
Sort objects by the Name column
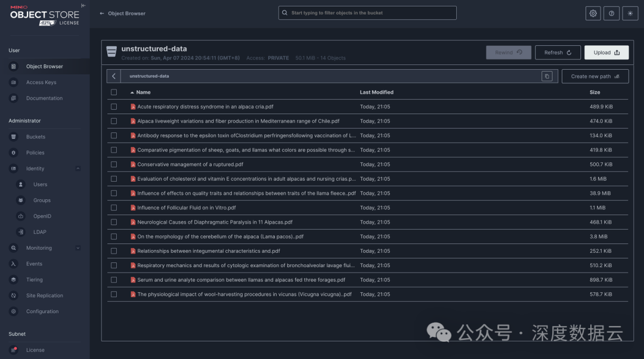point(143,92)
